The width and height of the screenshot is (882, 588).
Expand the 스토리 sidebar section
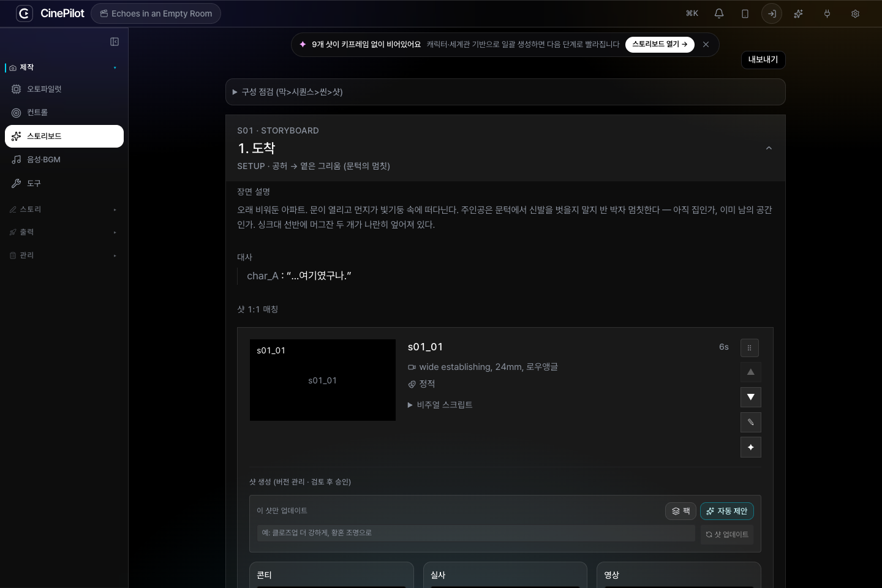pos(64,209)
